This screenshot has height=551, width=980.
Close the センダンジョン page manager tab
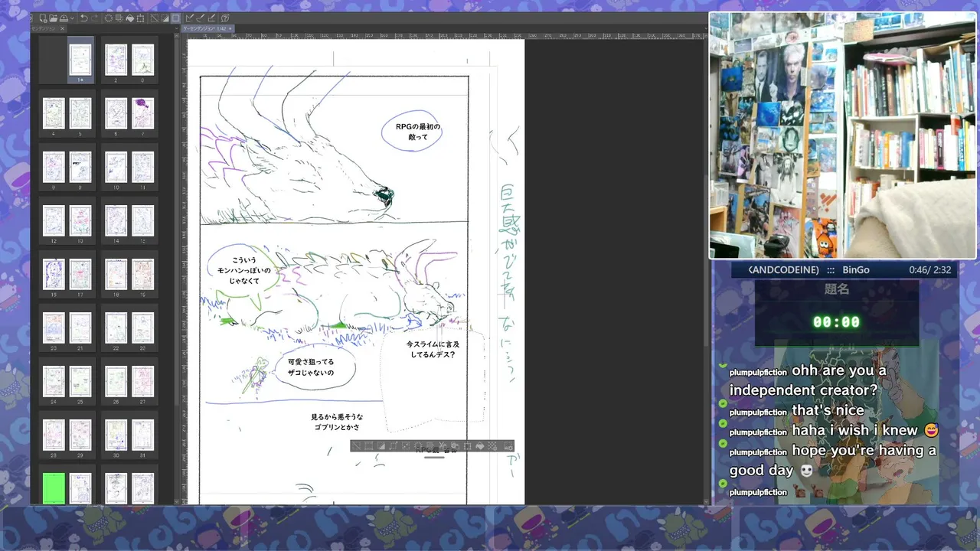pos(63,28)
